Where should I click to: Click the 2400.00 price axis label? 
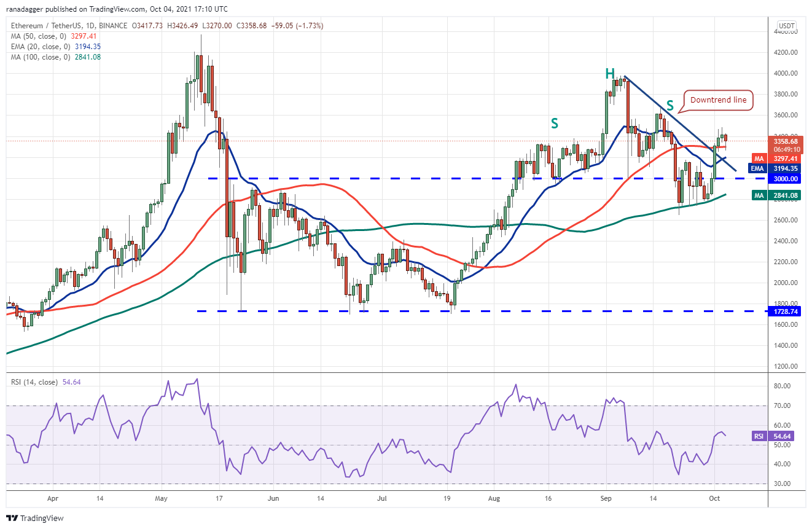pyautogui.click(x=786, y=241)
